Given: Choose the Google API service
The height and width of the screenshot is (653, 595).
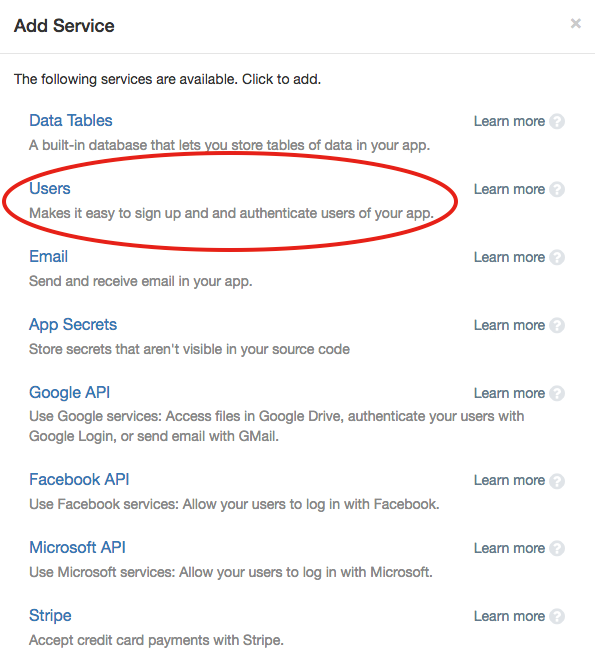Looking at the screenshot, I should [x=70, y=393].
